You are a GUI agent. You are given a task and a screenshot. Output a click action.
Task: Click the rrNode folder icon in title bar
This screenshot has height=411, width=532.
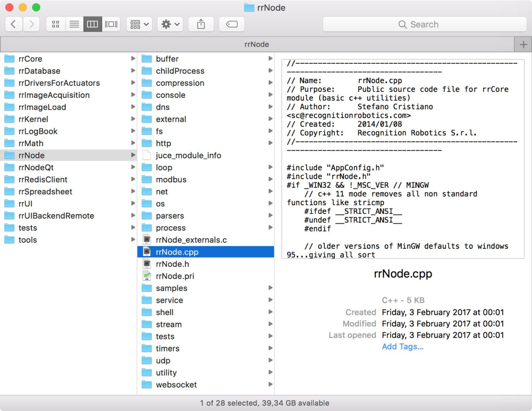point(249,8)
